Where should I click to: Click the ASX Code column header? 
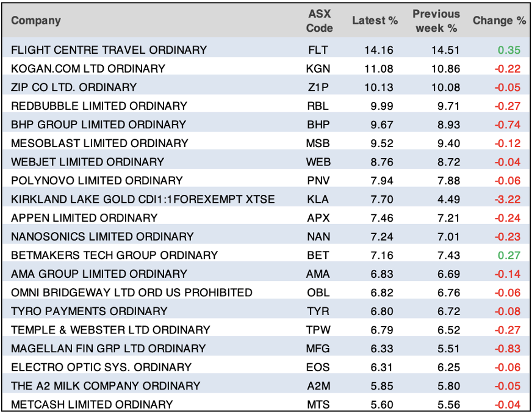click(x=319, y=20)
